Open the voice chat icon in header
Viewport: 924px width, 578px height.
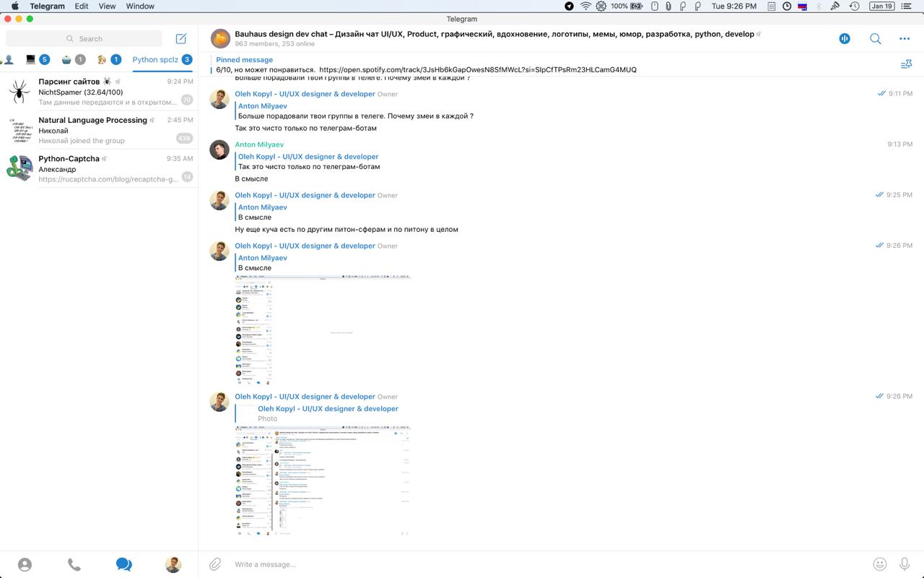tap(845, 39)
